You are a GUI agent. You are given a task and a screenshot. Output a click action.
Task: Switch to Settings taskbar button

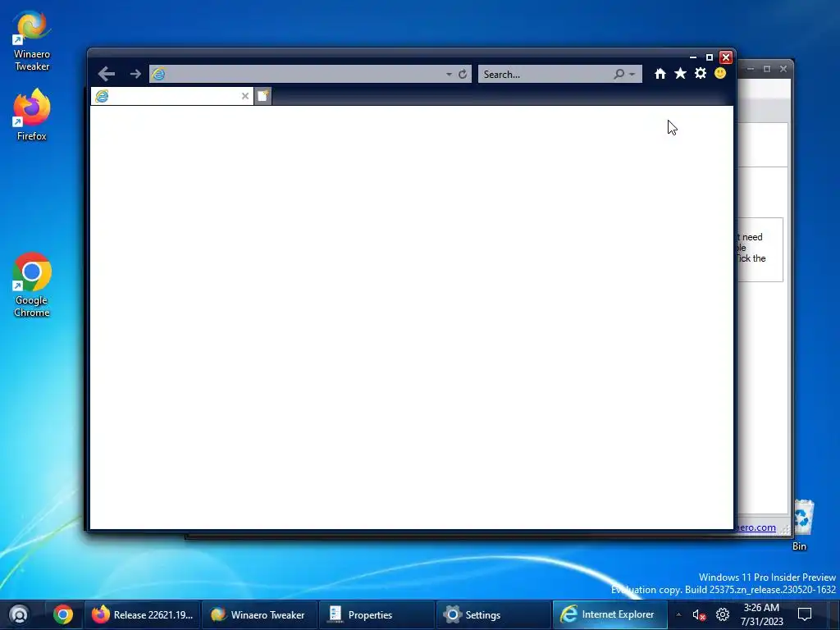point(494,614)
